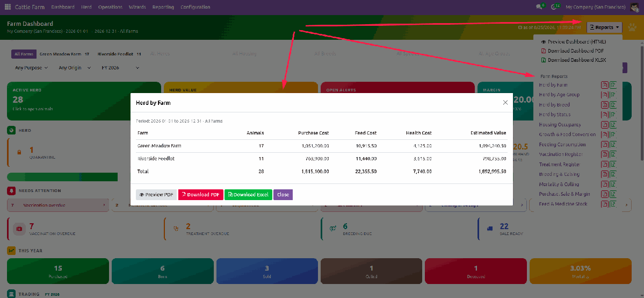Open the FY 2026 period dropdown
This screenshot has height=298, width=644.
(x=120, y=67)
